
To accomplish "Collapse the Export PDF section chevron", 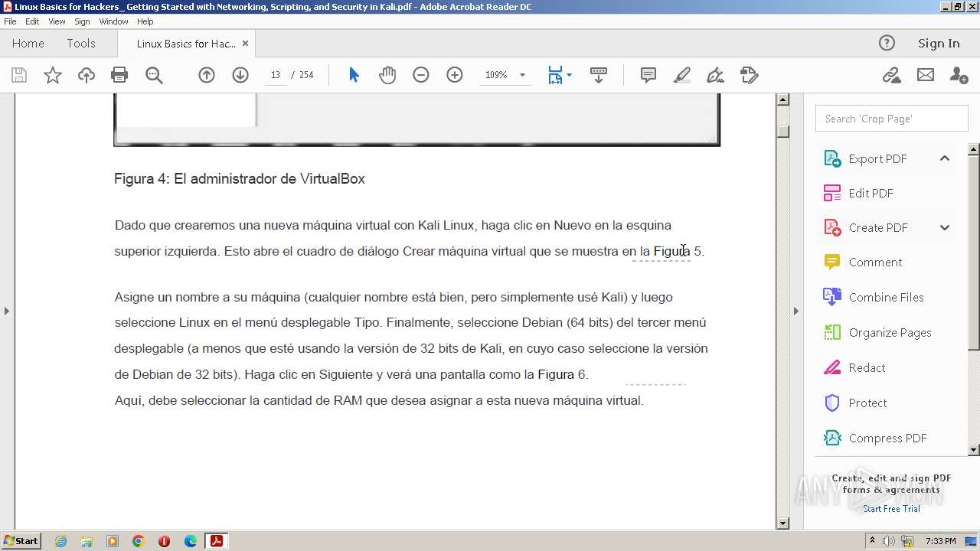I will coord(945,158).
